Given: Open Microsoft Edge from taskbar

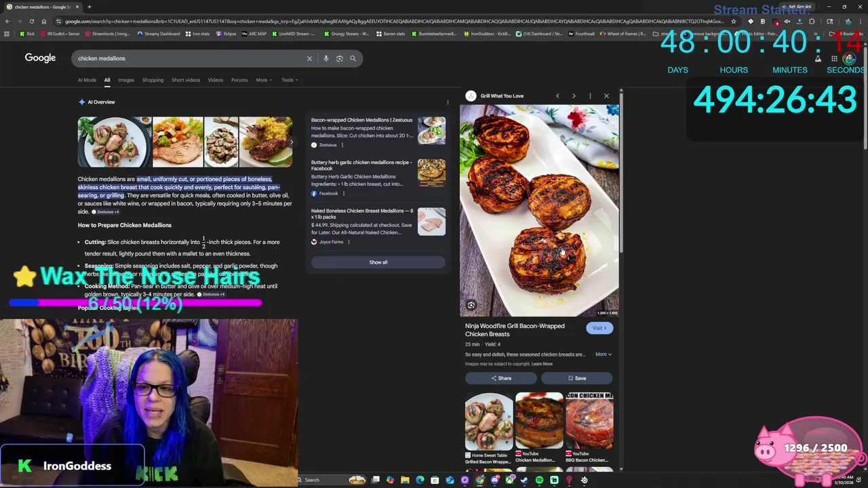Looking at the screenshot, I should [420, 480].
